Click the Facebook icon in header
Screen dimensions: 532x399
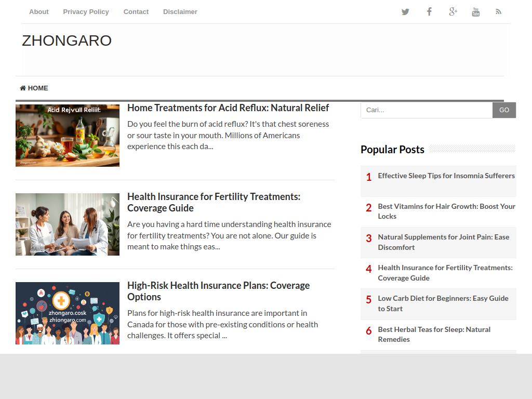pos(429,12)
